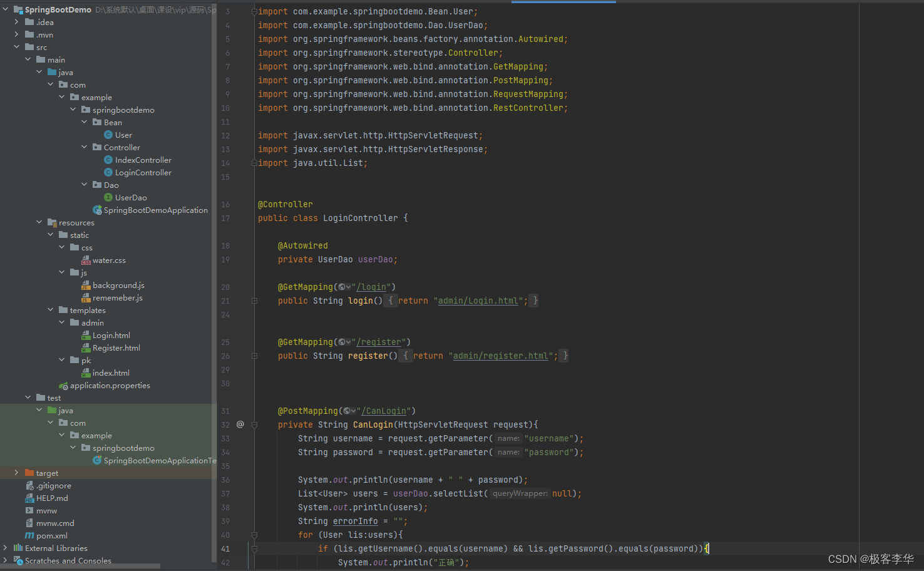Screen dimensions: 924x571
Task: Open LoginController class icon in tree
Action: [108, 172]
